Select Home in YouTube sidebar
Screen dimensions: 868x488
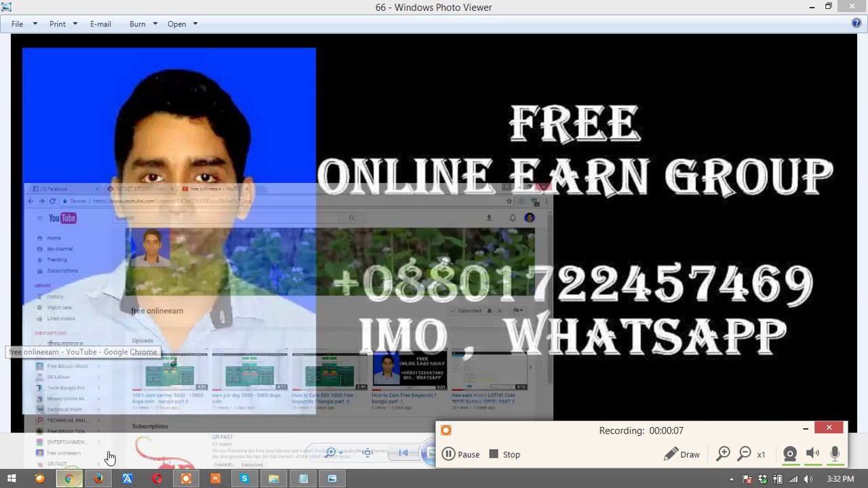54,238
